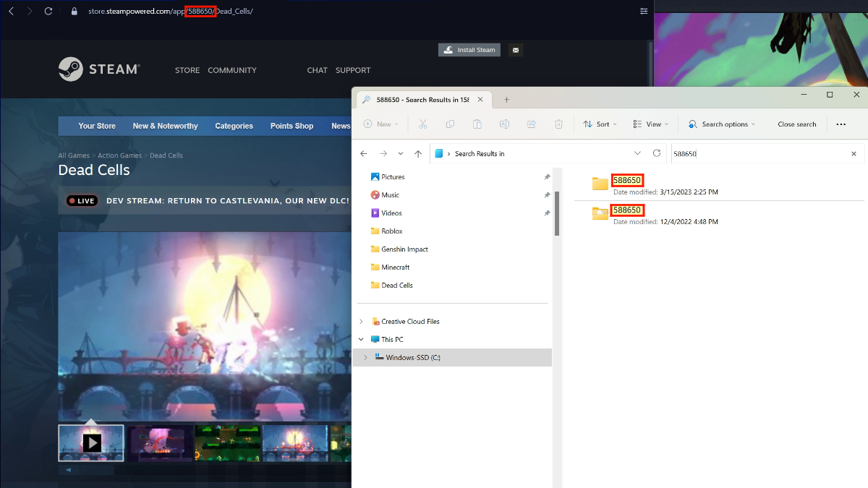Open Steam messages via the envelope icon

click(x=515, y=49)
